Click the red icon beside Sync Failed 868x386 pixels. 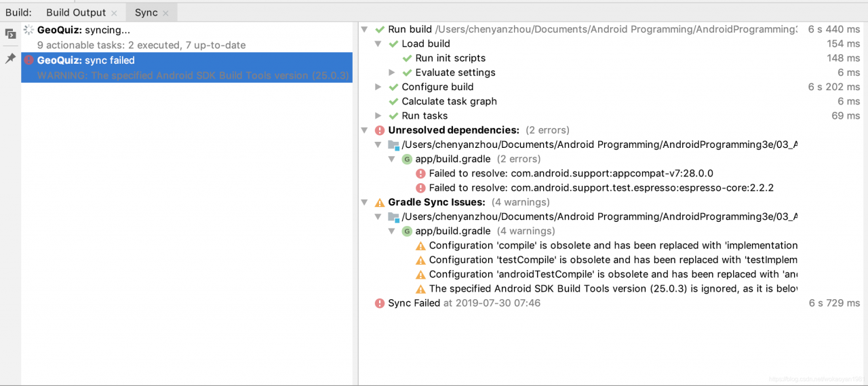pyautogui.click(x=380, y=303)
